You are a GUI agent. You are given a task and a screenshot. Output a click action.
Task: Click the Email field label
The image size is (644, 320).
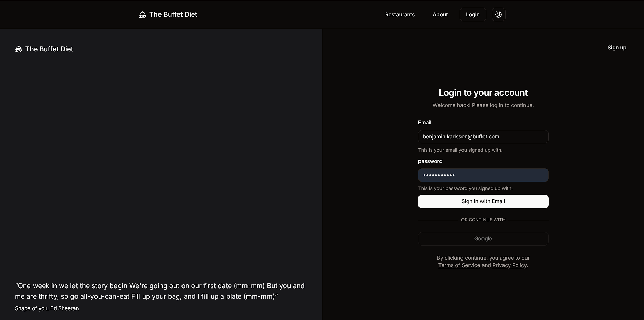point(425,122)
